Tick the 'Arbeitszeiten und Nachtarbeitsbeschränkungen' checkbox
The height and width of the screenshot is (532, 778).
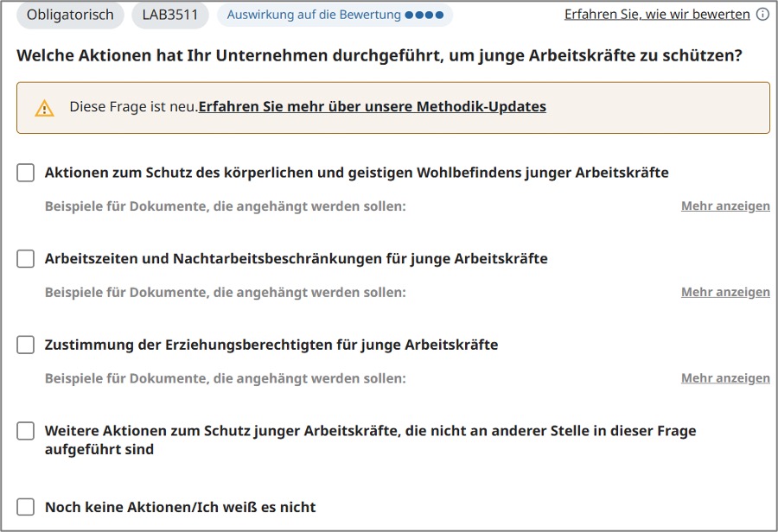pyautogui.click(x=26, y=259)
